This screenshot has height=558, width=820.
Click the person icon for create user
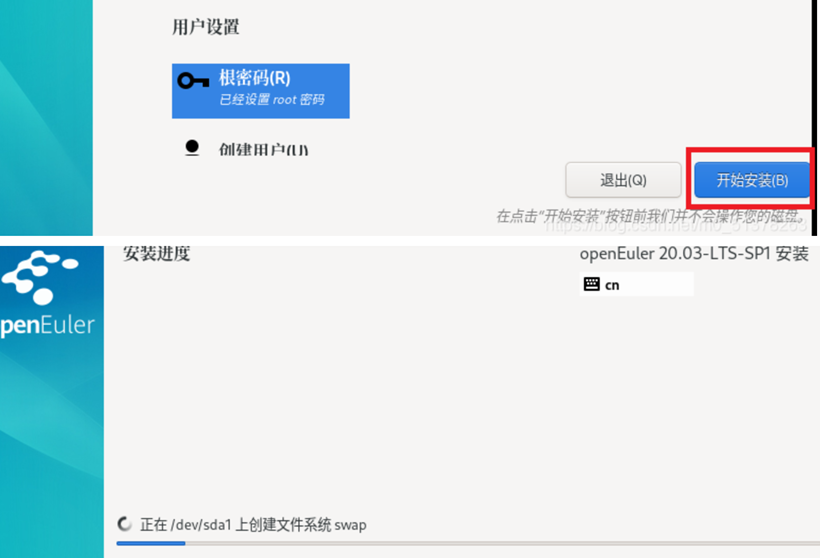[192, 148]
